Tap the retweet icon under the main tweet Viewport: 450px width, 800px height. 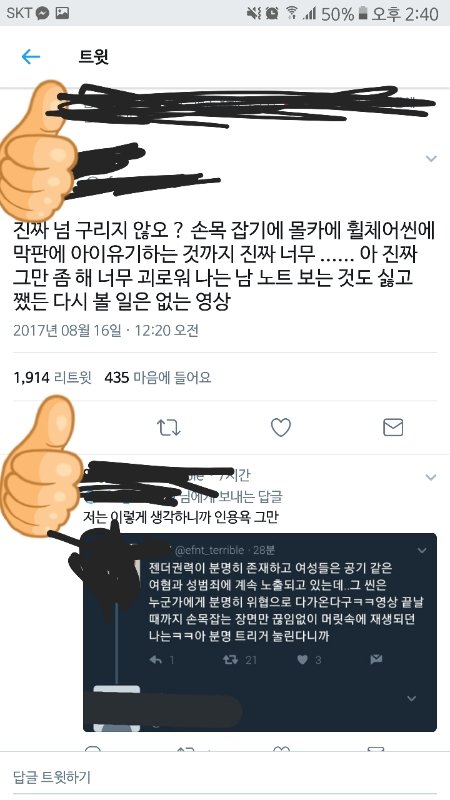168,428
